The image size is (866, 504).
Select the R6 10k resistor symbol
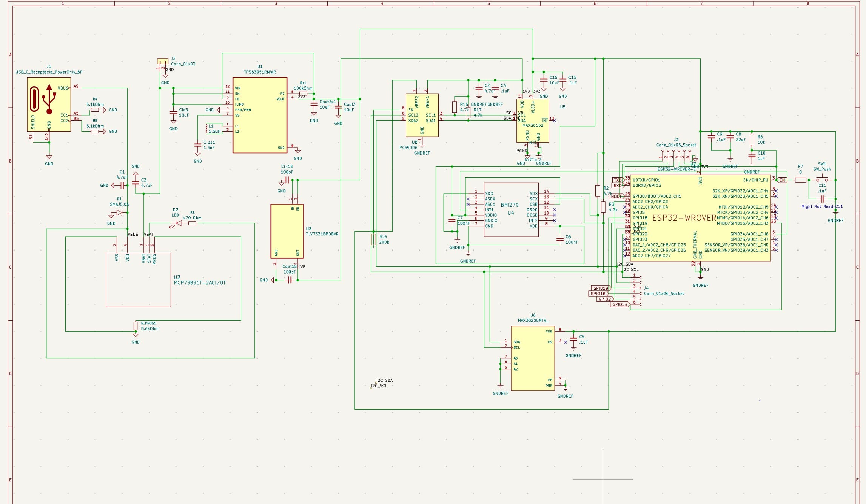[x=752, y=140]
